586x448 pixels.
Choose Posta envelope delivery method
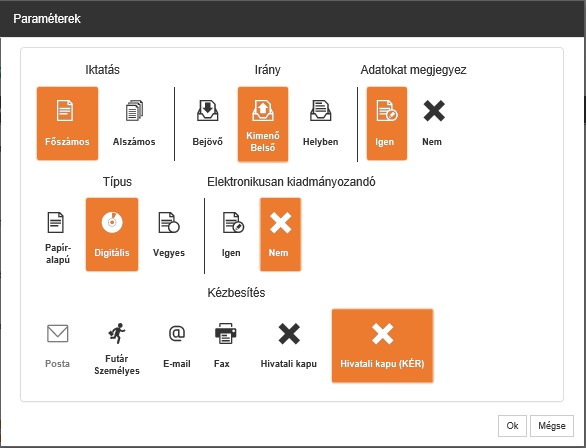click(x=58, y=346)
